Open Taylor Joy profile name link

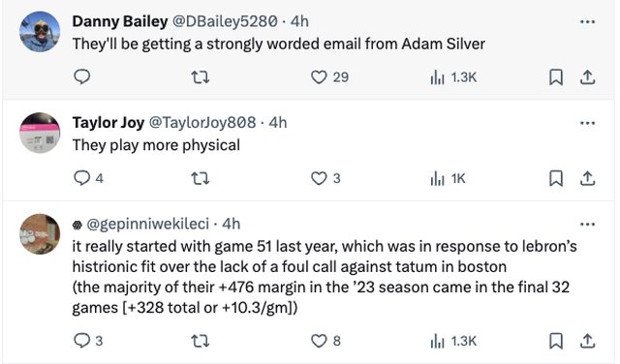tap(108, 123)
